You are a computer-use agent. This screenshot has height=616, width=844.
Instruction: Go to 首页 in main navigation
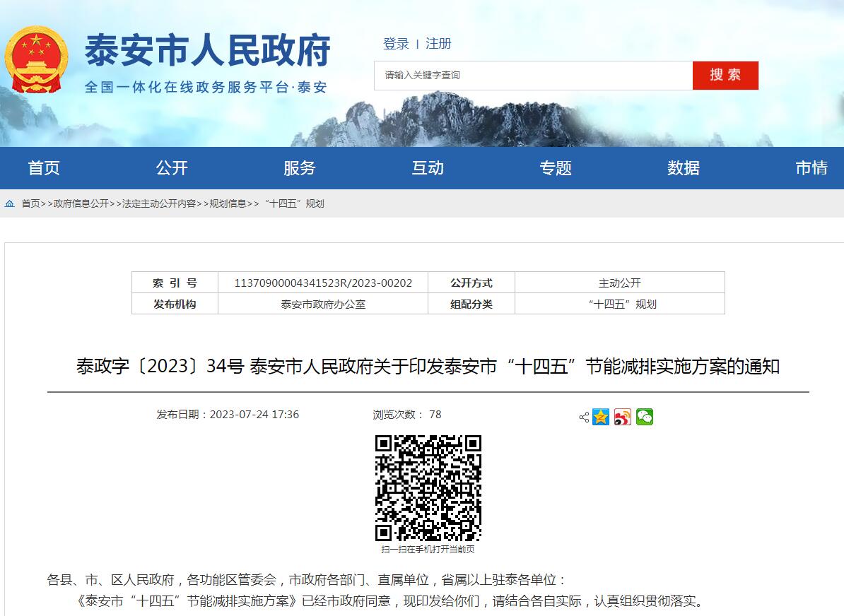coord(44,168)
